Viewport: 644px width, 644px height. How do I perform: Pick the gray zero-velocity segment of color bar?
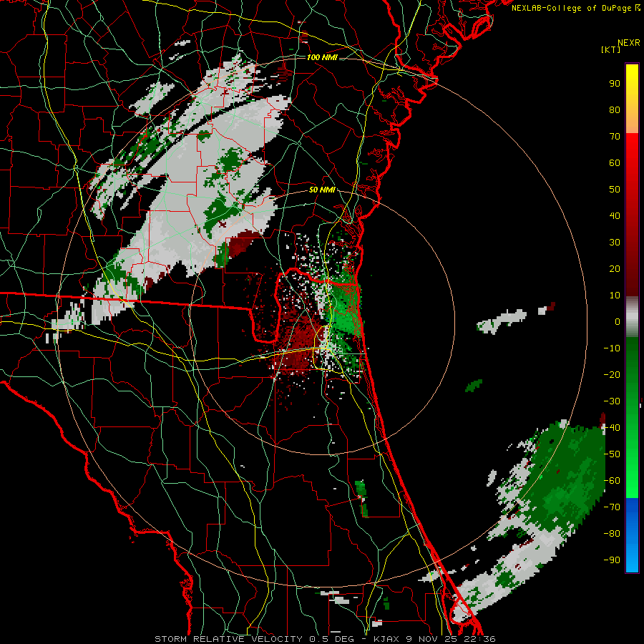[632, 316]
